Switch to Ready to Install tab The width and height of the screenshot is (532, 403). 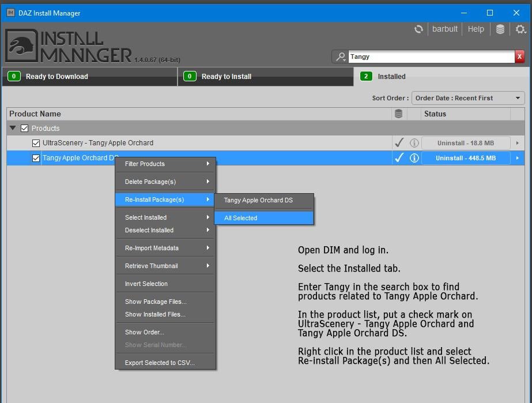266,76
